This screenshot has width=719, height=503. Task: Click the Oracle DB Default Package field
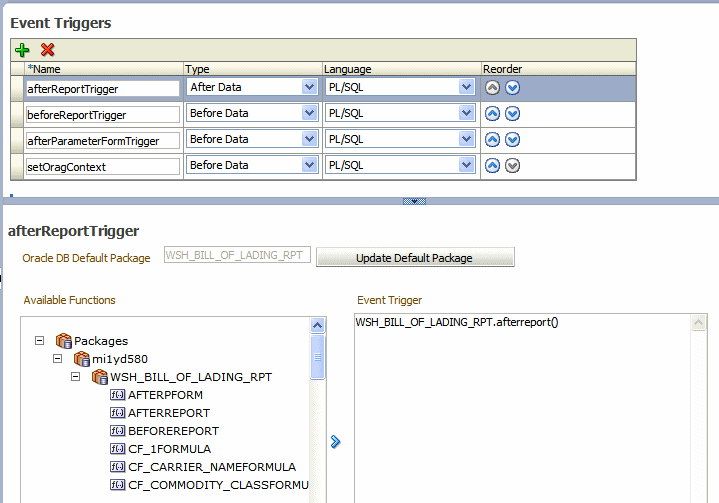(237, 255)
